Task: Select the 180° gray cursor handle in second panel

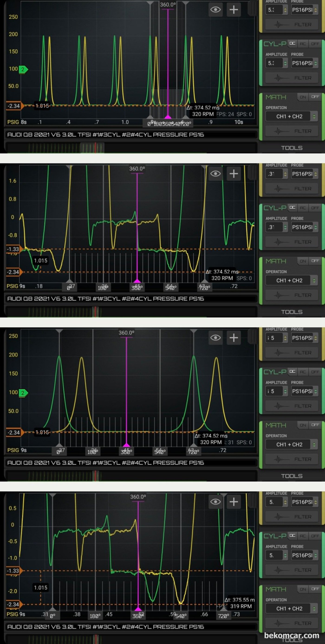Action: tap(103, 288)
